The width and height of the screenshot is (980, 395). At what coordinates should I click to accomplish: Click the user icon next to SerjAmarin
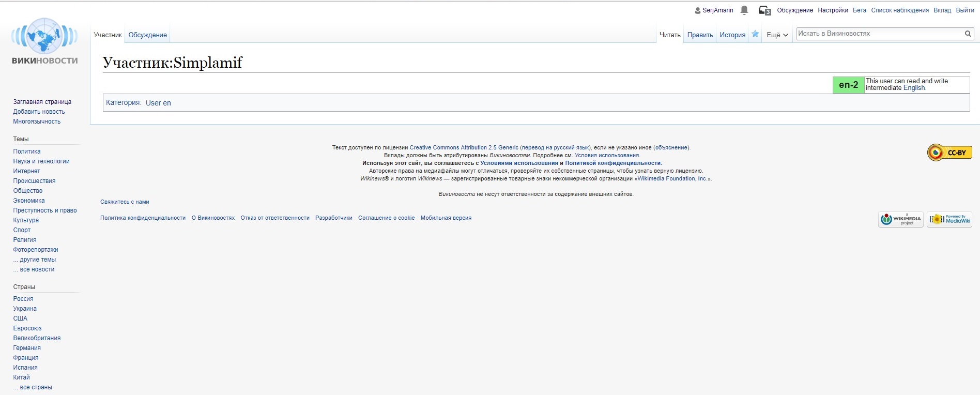698,10
